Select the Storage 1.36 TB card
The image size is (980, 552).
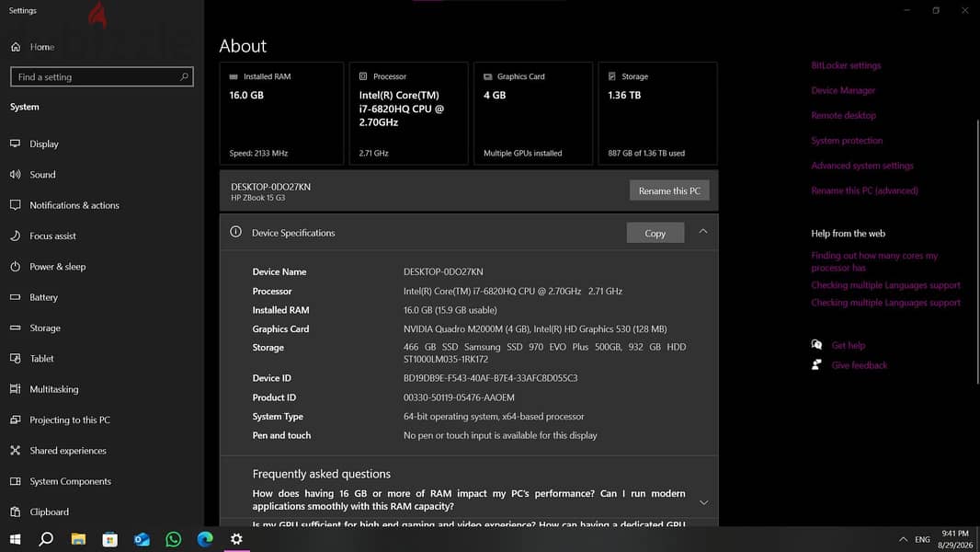coord(657,113)
